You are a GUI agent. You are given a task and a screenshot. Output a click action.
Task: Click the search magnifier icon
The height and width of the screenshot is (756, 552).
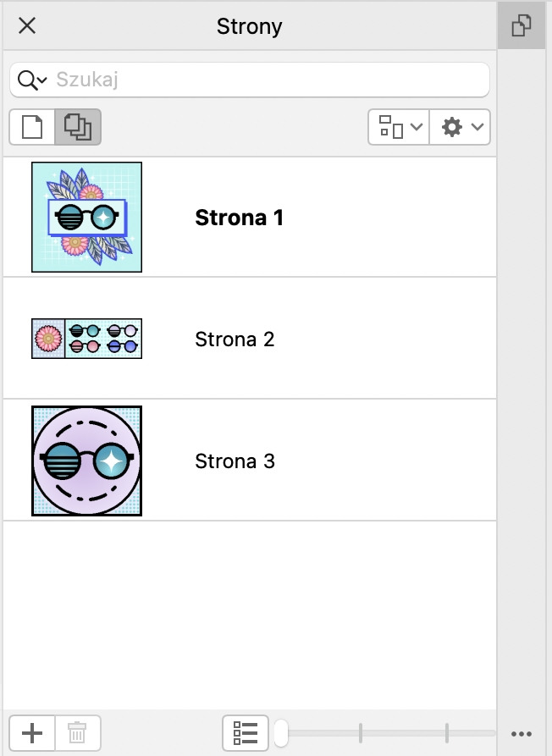(x=28, y=80)
